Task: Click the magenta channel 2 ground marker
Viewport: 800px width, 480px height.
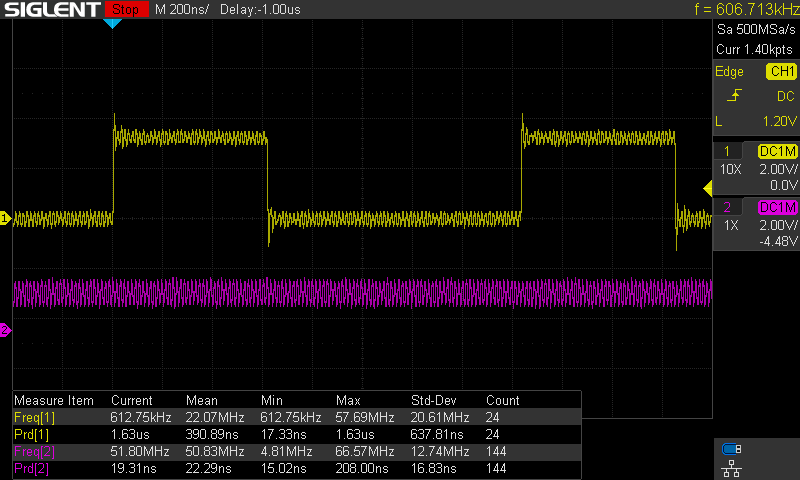Action: tap(5, 330)
